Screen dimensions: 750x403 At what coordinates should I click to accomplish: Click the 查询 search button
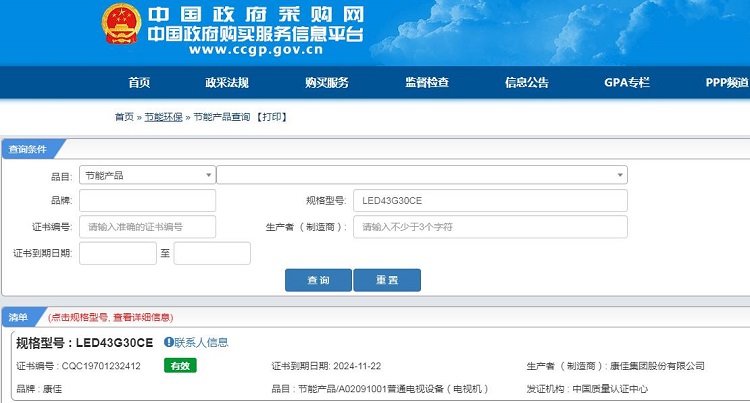[318, 280]
